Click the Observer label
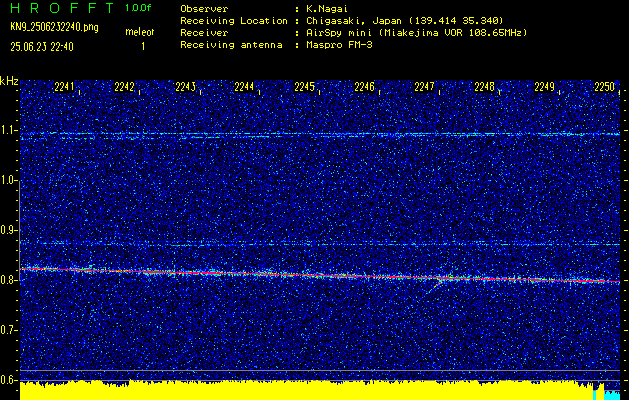The image size is (629, 400). (x=204, y=8)
